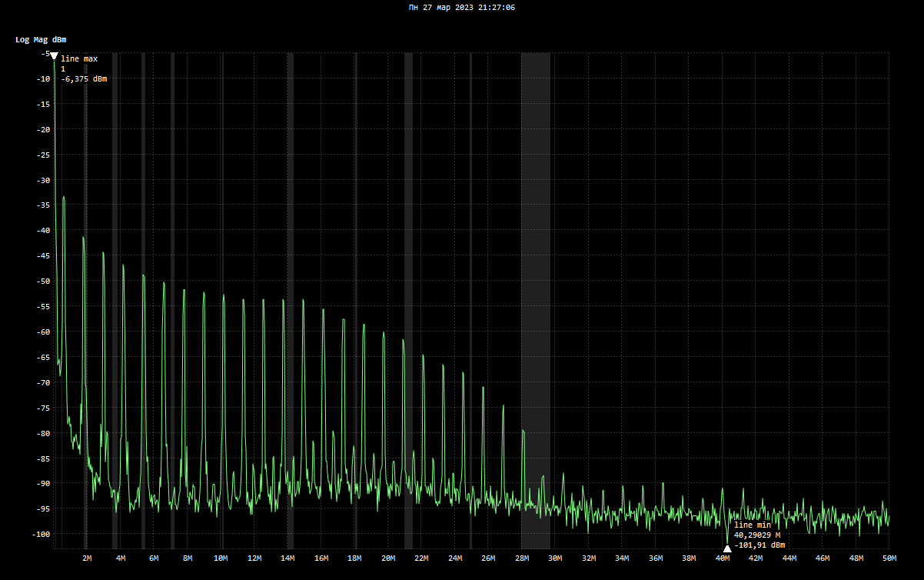Click the Y-axis label '-70'
Screen dimensions: 924x580
[x=43, y=382]
